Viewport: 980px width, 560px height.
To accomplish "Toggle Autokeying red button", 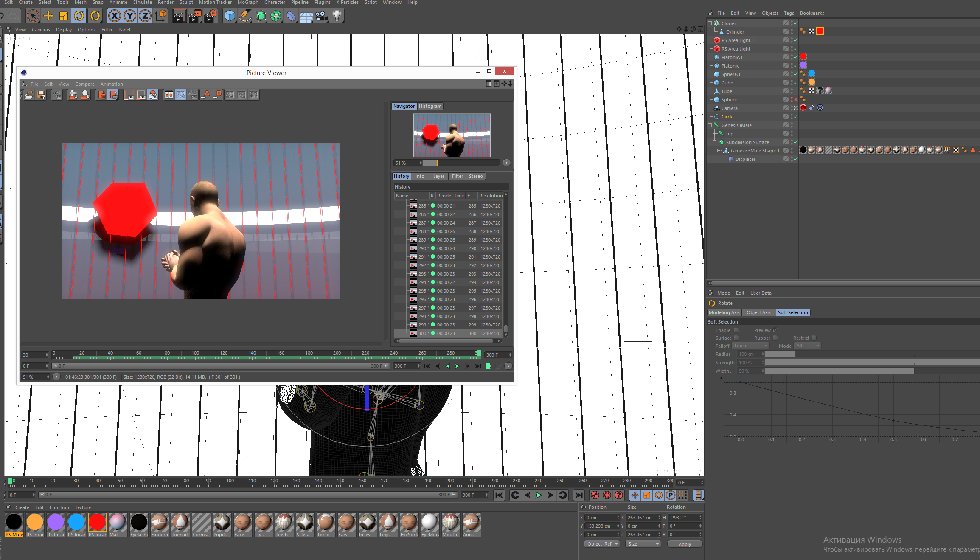I will click(x=607, y=495).
